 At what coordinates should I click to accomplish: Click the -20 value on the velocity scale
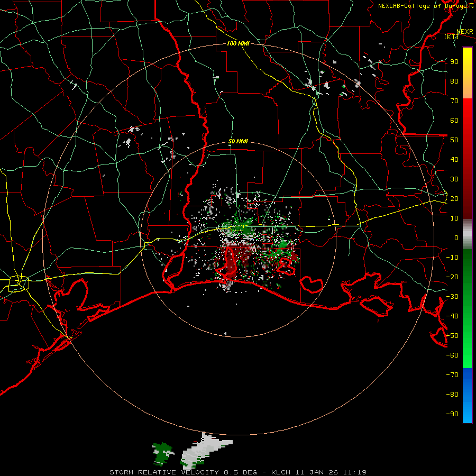pos(452,277)
